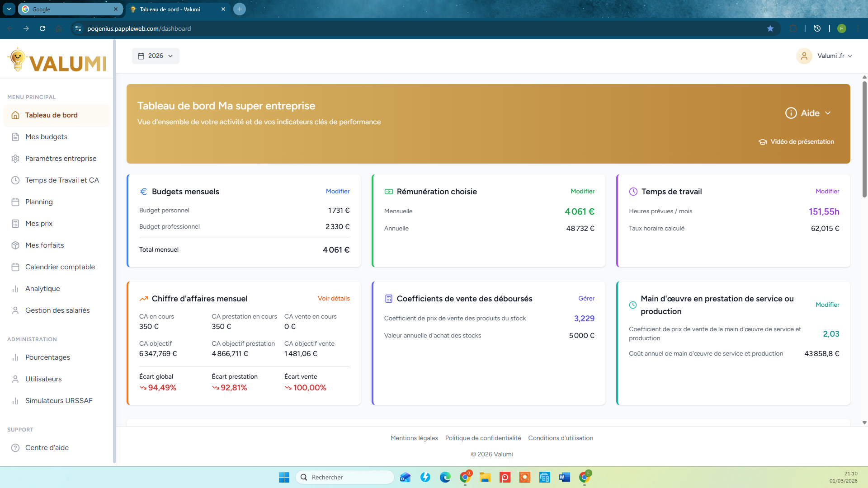868x488 pixels.
Task: Open Word from the Windows taskbar
Action: tap(564, 477)
